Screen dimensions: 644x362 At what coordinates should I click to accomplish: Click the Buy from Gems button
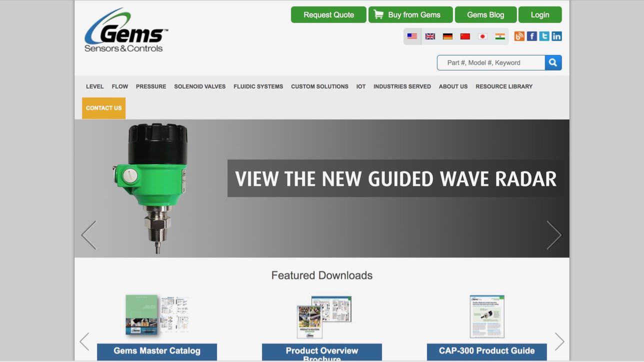410,15
